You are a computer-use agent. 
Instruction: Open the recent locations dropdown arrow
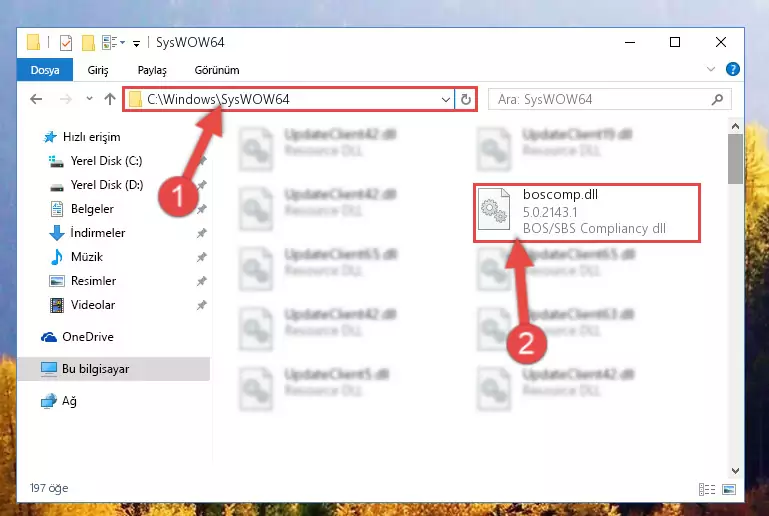[89, 99]
